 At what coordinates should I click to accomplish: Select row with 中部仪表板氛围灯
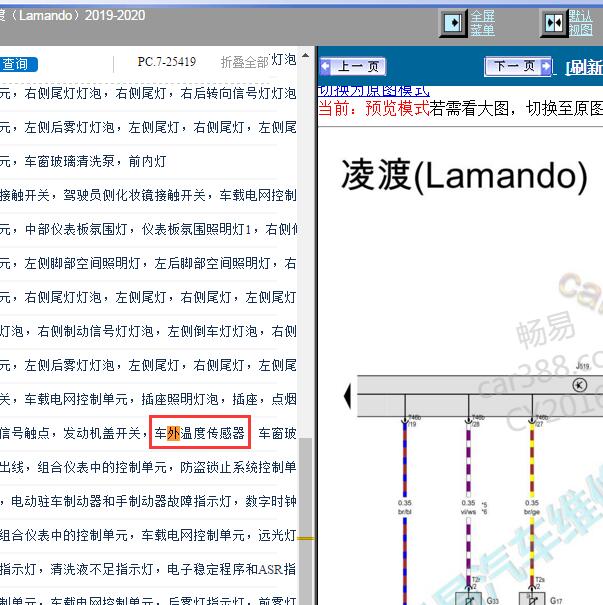tap(148, 229)
